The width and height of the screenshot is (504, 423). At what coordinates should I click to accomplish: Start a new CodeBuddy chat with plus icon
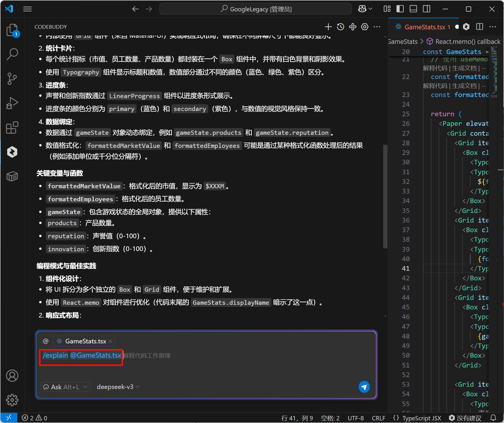coord(328,27)
